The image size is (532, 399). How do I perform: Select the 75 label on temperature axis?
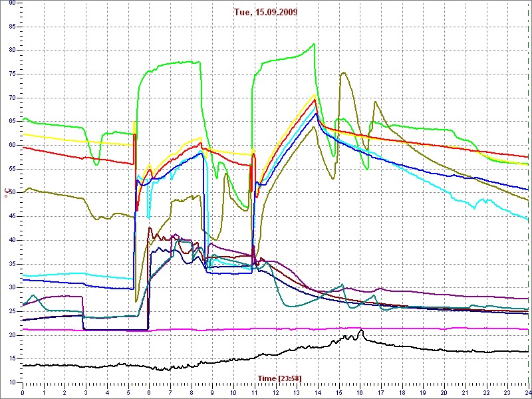click(x=11, y=74)
